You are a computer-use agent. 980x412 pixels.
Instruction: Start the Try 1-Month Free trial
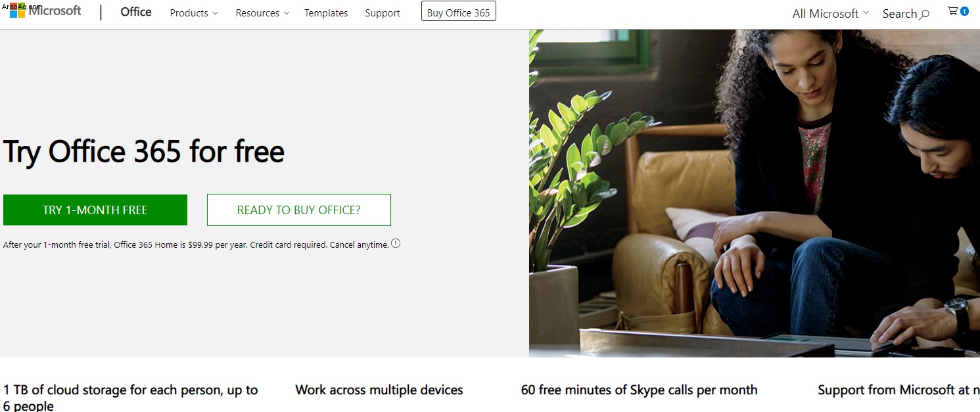[x=95, y=210]
